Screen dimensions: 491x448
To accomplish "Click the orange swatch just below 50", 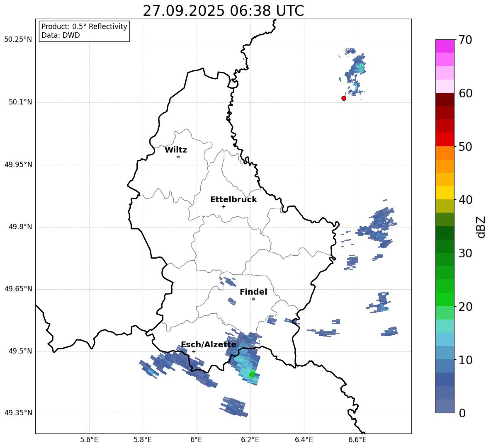I will (x=445, y=153).
